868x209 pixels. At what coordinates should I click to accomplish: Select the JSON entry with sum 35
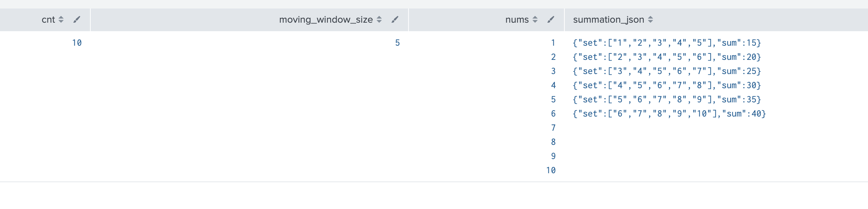[666, 100]
